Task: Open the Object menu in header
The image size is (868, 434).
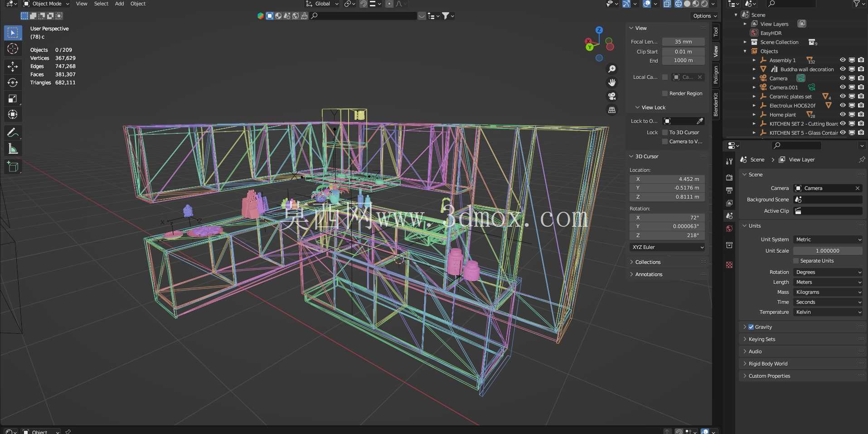Action: pos(138,4)
